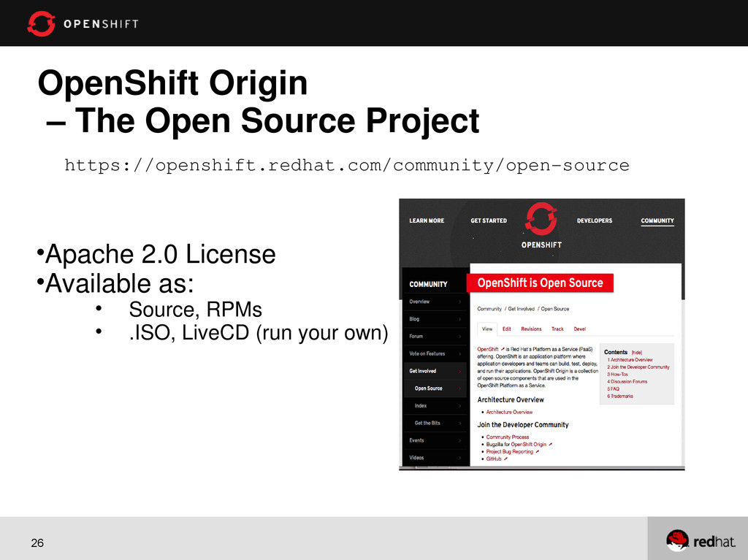Click the Community breadcrumb link
Screen dimensions: 748x560
click(489, 309)
